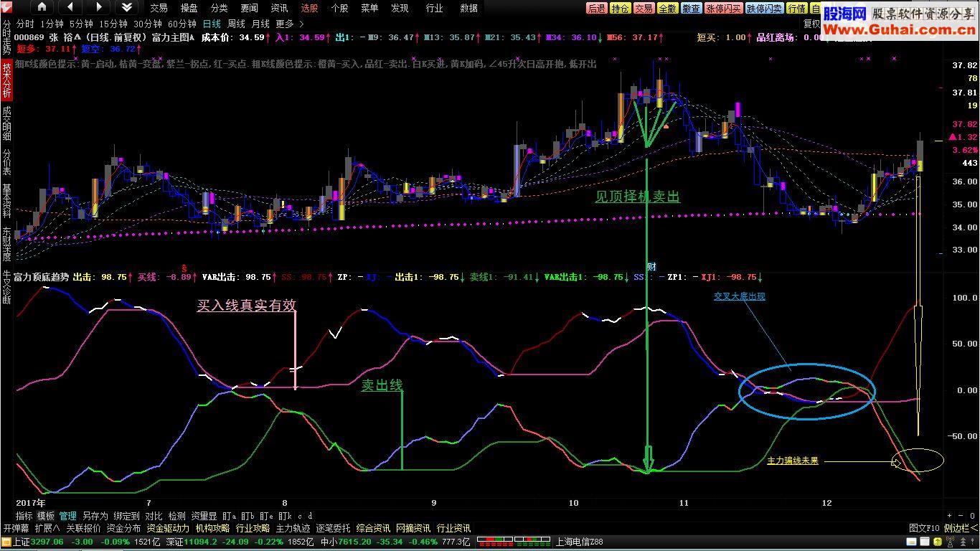Open the 行业 menu
The height and width of the screenshot is (551, 980).
(434, 8)
